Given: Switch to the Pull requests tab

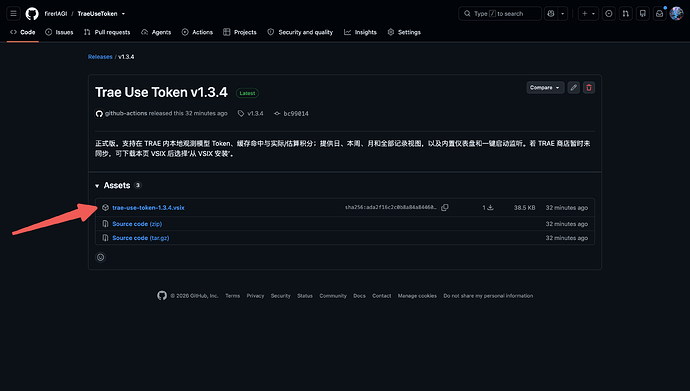Looking at the screenshot, I should [x=107, y=32].
